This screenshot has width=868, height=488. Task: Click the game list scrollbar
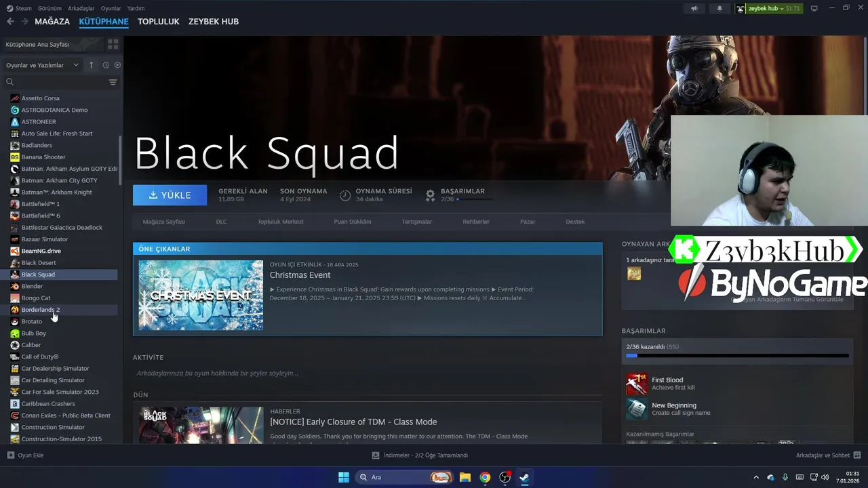pos(120,160)
